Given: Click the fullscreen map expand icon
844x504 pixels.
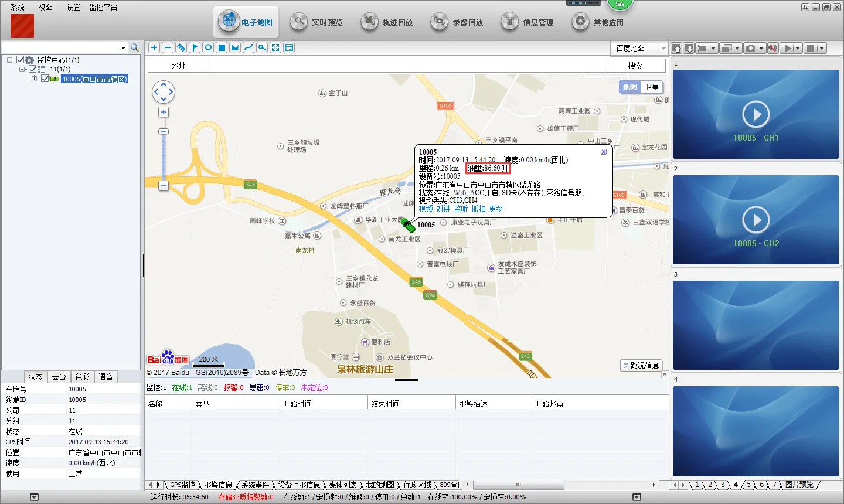Looking at the screenshot, I should click(275, 48).
